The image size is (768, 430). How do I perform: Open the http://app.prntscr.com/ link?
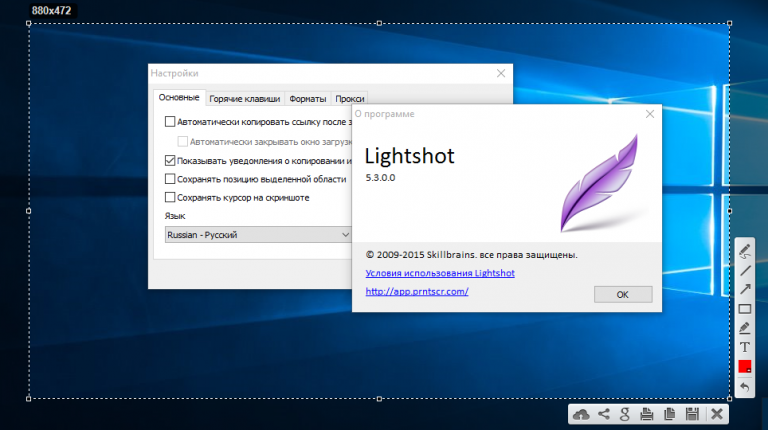click(417, 291)
